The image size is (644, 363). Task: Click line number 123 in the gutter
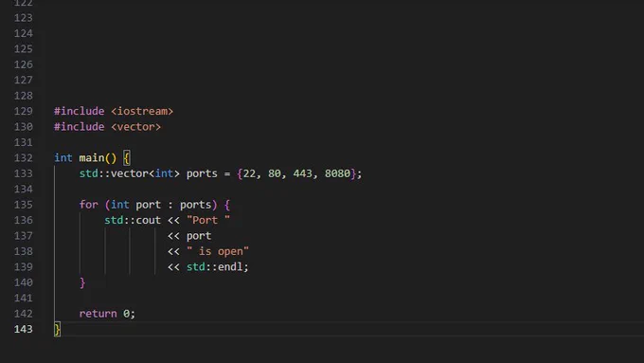24,18
